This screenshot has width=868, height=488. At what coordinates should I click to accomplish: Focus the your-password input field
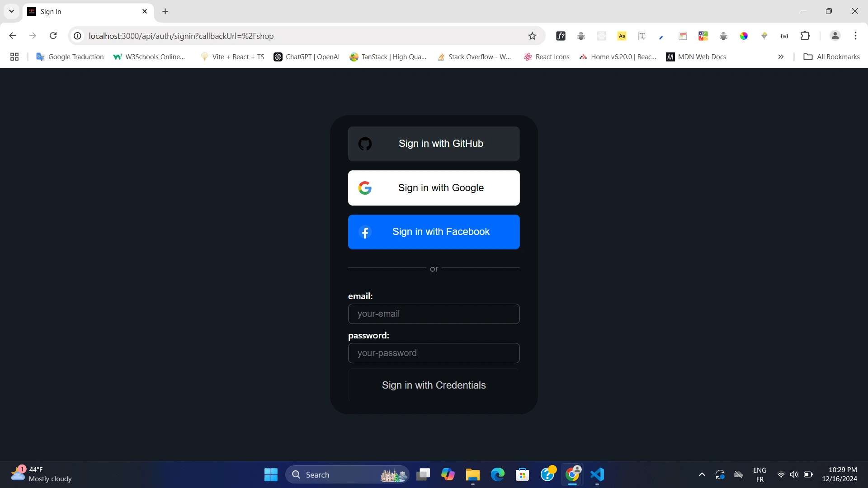434,353
